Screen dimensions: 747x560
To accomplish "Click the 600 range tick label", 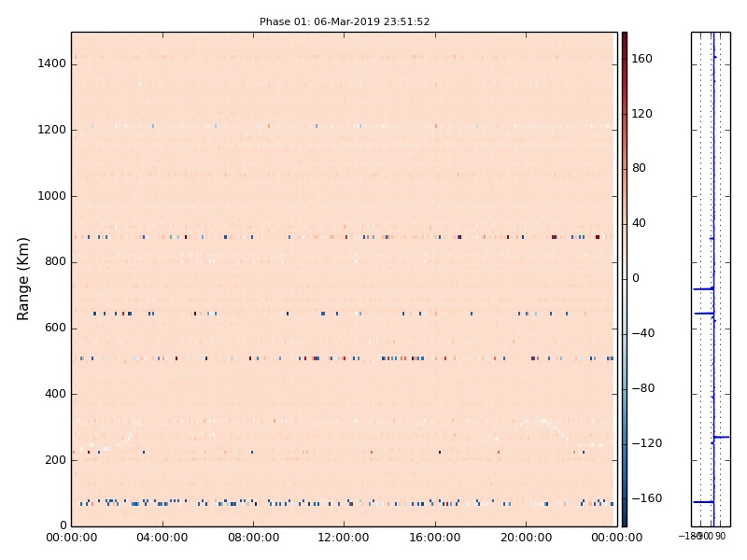I will [x=55, y=329].
